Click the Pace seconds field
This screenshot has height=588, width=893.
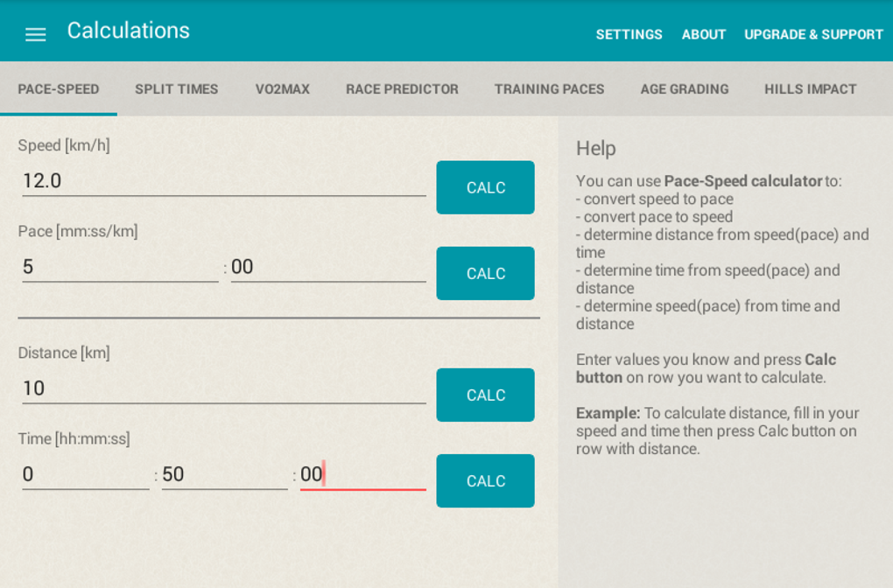coord(328,267)
